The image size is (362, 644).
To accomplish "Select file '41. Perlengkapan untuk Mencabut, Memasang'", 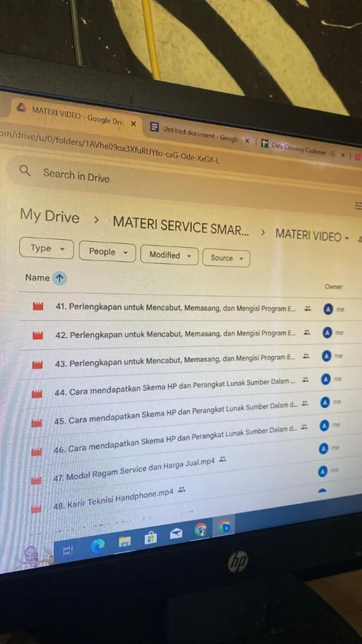I will tap(175, 308).
